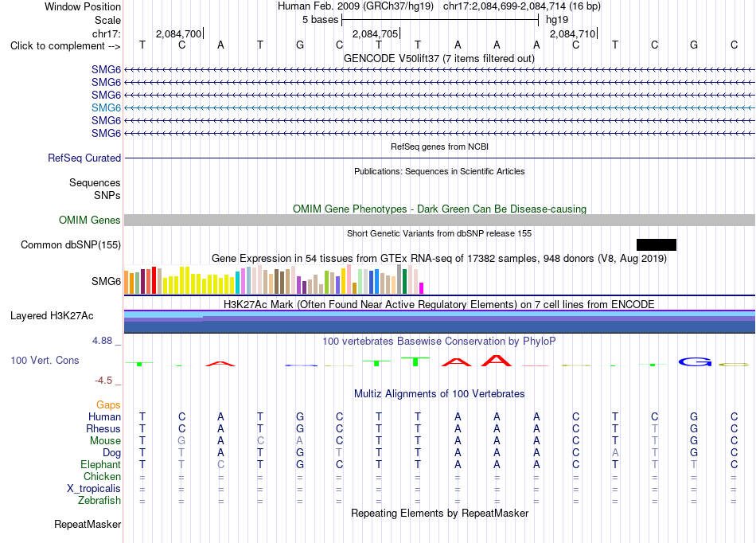This screenshot has width=756, height=543.
Task: Open the OMIM Genes track label
Action: click(90, 220)
